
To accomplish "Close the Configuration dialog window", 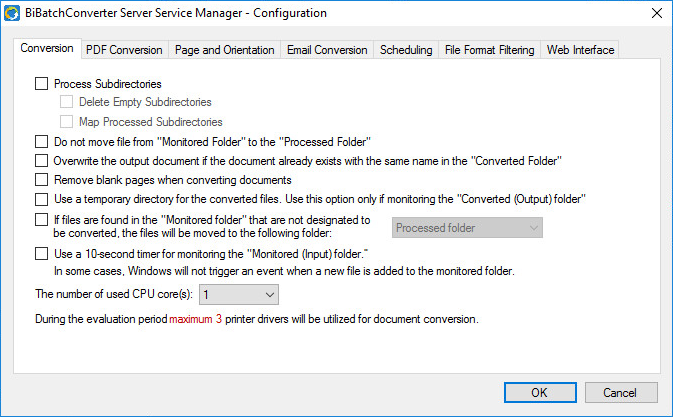I will [x=656, y=13].
